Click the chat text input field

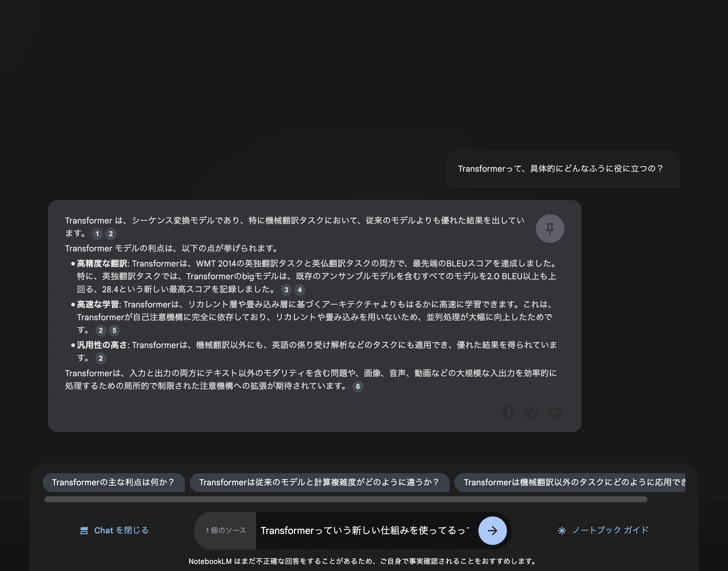[364, 531]
